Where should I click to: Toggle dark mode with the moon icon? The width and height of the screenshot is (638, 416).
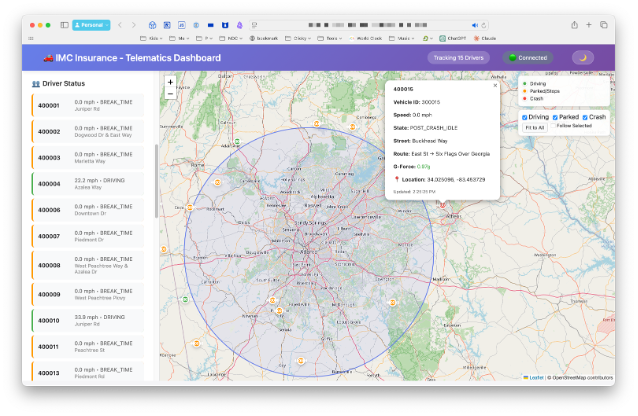pos(583,58)
